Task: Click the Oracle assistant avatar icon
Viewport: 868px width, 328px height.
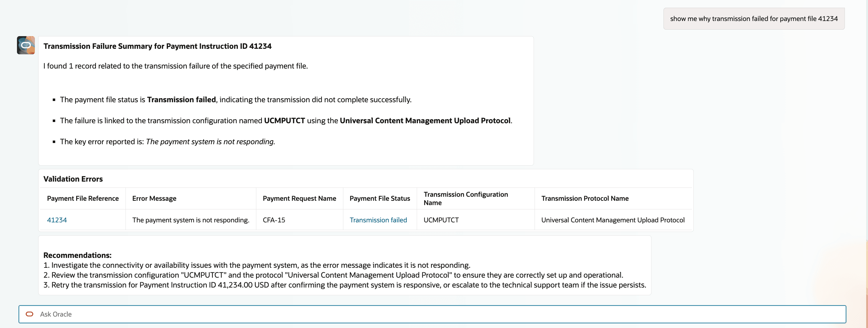Action: (x=26, y=45)
